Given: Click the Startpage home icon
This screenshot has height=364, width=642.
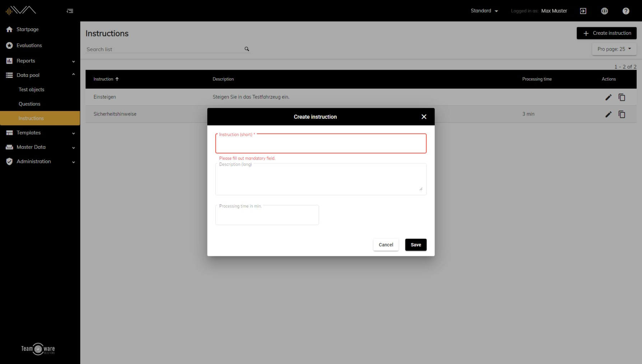Looking at the screenshot, I should coord(9,29).
